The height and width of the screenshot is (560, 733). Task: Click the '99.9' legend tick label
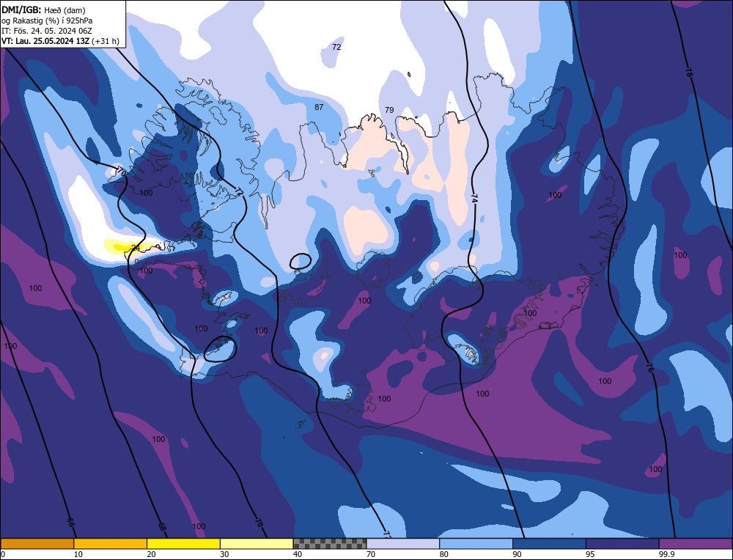[x=666, y=554]
